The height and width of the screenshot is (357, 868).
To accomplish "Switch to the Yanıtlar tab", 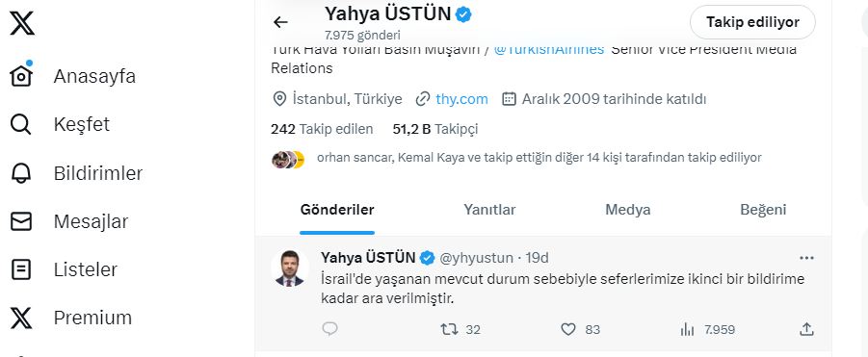I will click(489, 210).
